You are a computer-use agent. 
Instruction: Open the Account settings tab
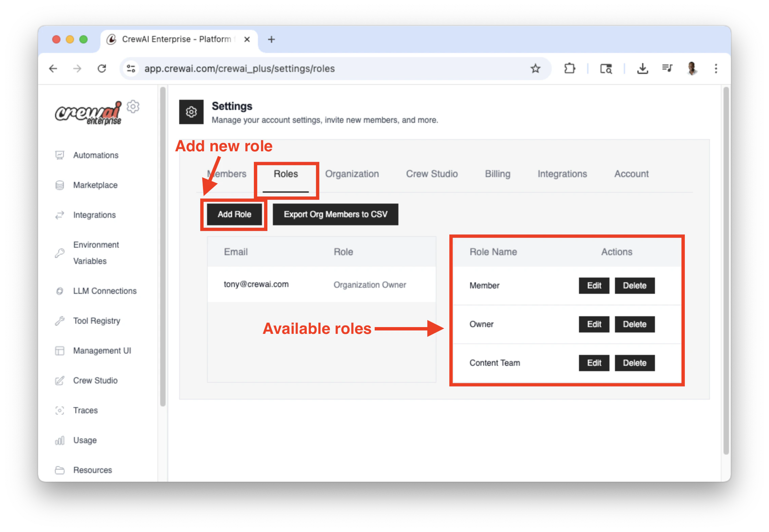(631, 174)
